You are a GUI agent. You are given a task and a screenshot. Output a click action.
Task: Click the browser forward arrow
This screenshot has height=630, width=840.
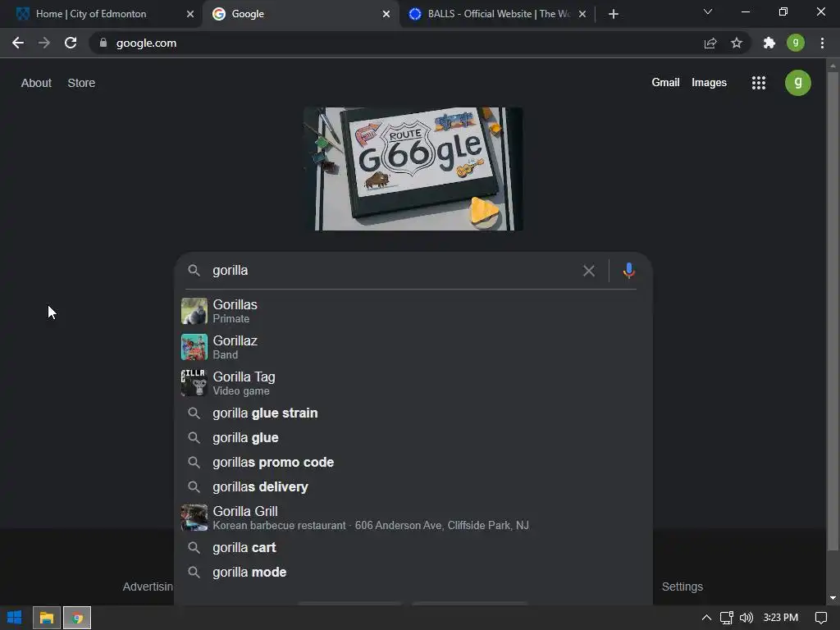click(44, 43)
